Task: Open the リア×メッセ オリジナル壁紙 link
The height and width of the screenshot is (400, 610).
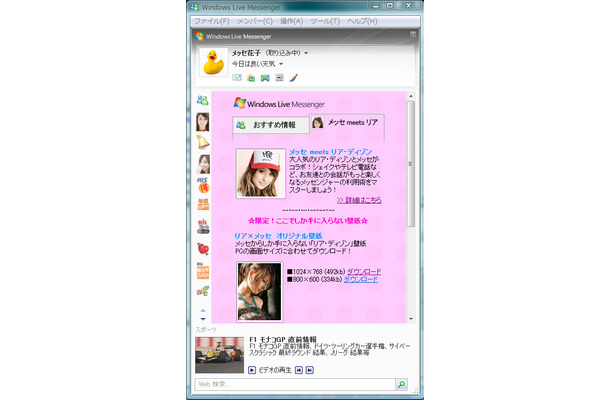Action: (x=278, y=236)
